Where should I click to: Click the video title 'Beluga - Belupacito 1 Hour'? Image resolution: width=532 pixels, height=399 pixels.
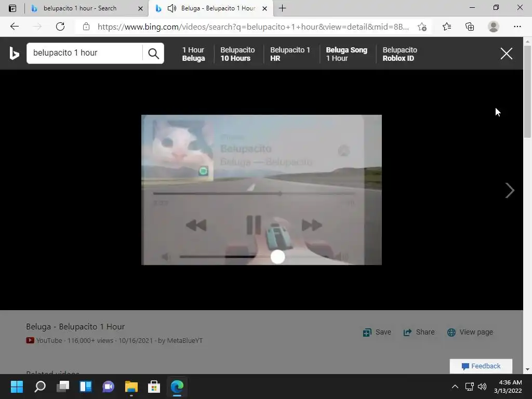pyautogui.click(x=75, y=327)
